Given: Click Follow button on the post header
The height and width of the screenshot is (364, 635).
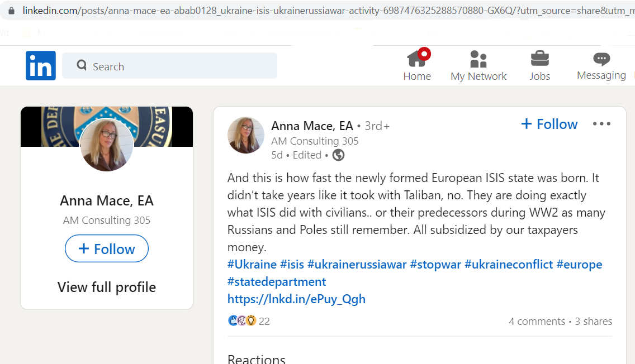Looking at the screenshot, I should coord(549,124).
